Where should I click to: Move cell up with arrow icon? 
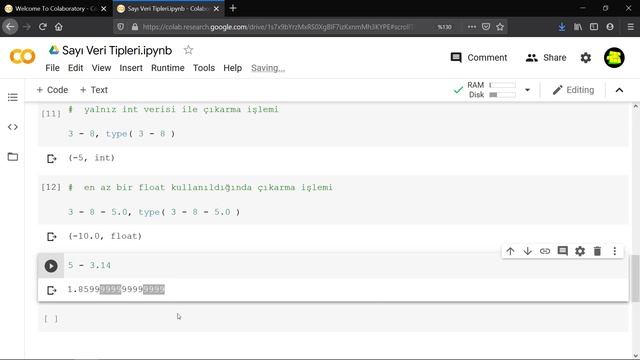coord(510,251)
